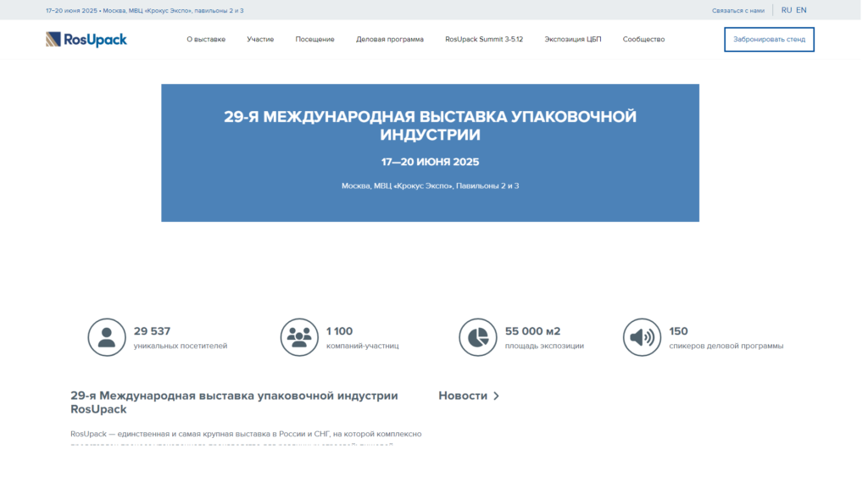Viewport: 868px width, 488px height.
Task: Click the 29-я Международная выставка heading below stats
Action: (x=234, y=402)
